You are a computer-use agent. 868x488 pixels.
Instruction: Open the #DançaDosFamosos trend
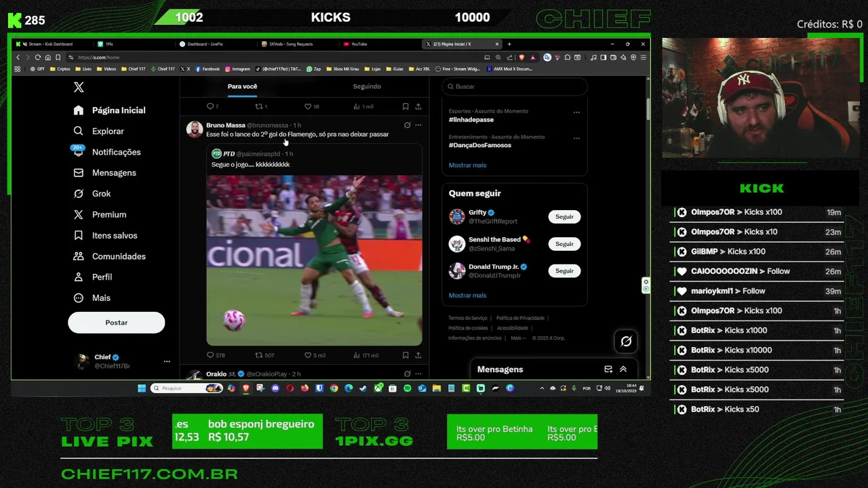479,146
